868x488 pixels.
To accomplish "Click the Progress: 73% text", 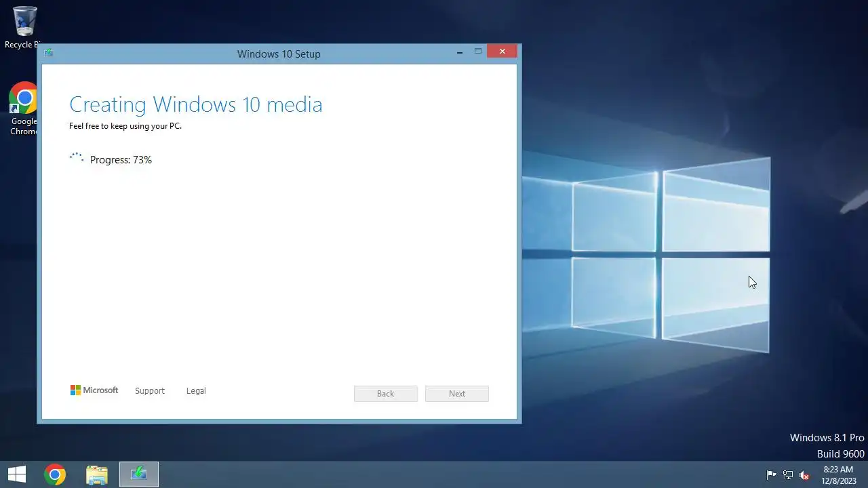I will pos(121,160).
